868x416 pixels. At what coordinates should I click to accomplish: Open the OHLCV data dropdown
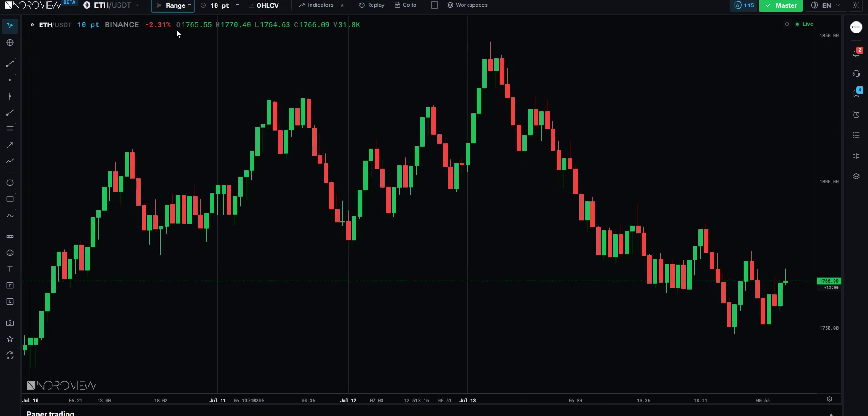[x=267, y=5]
